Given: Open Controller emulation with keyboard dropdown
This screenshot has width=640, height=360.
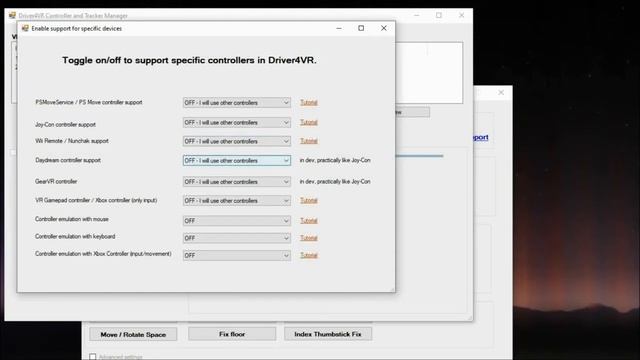Looking at the screenshot, I should (237, 238).
